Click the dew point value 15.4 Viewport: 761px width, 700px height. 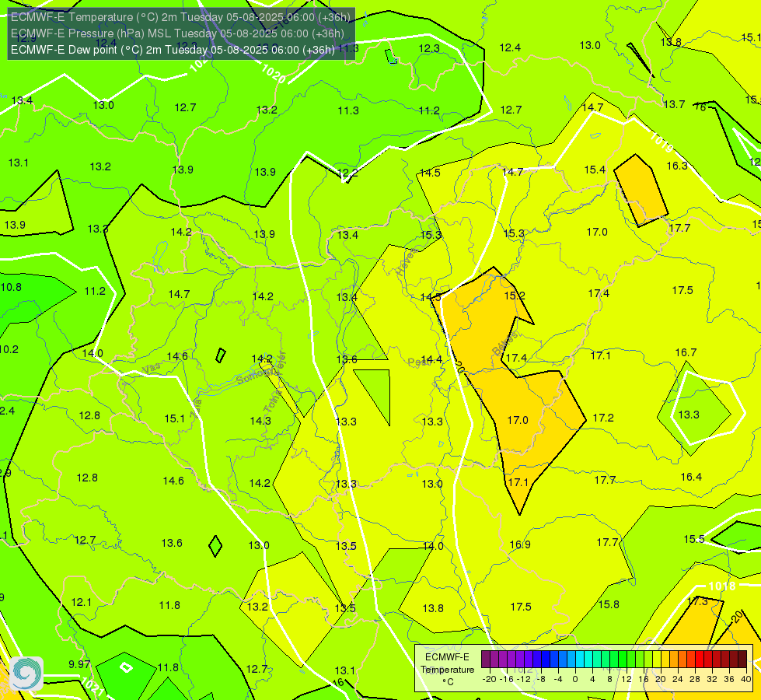click(x=595, y=170)
